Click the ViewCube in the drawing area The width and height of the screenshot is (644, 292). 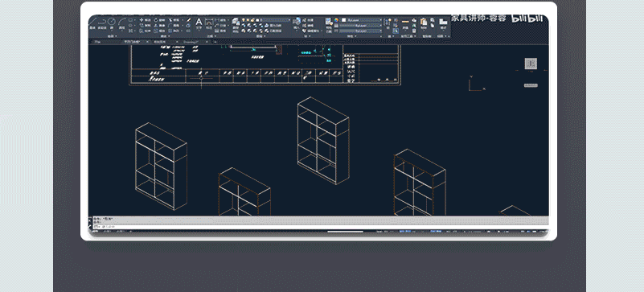pyautogui.click(x=531, y=64)
